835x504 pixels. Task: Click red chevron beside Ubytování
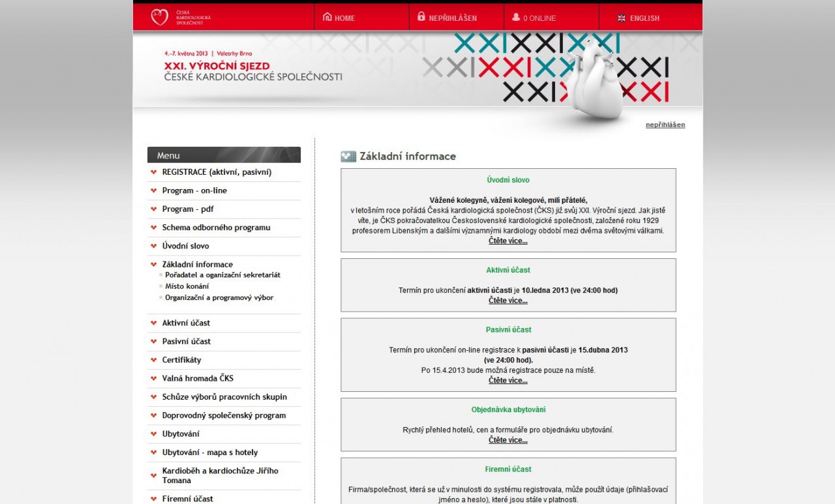point(154,434)
